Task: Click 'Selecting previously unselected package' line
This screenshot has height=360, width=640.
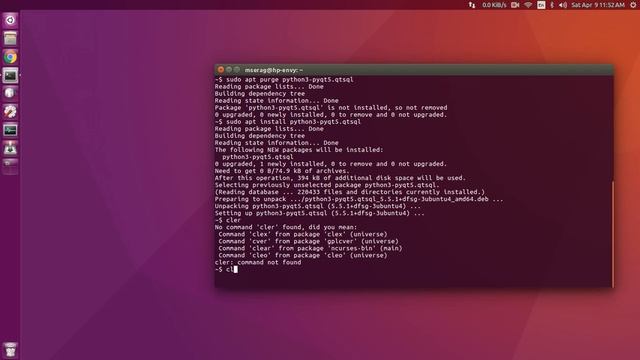Action: click(327, 185)
